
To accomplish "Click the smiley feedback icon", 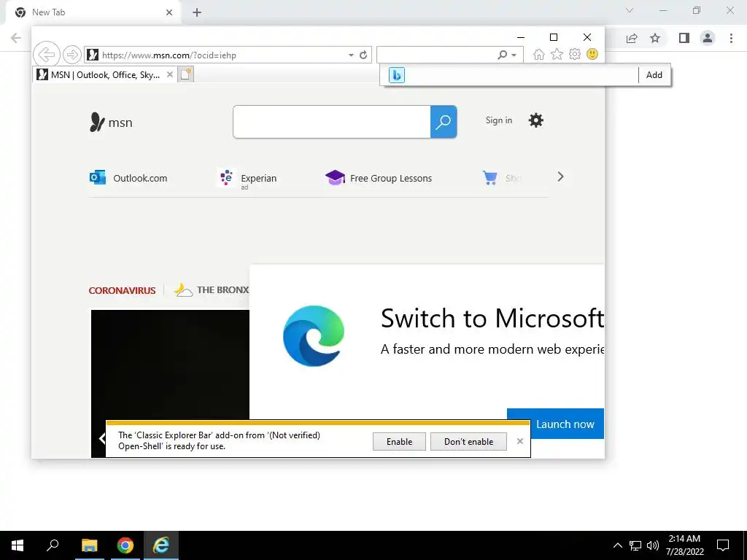I will click(x=592, y=54).
